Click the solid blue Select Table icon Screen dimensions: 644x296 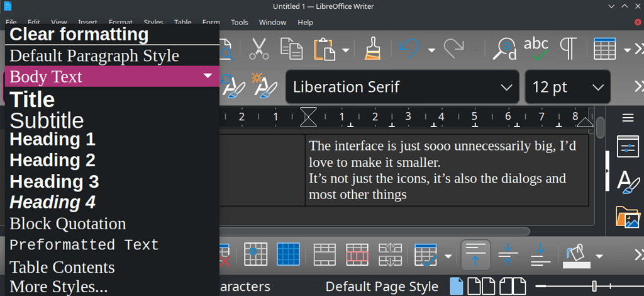click(288, 254)
